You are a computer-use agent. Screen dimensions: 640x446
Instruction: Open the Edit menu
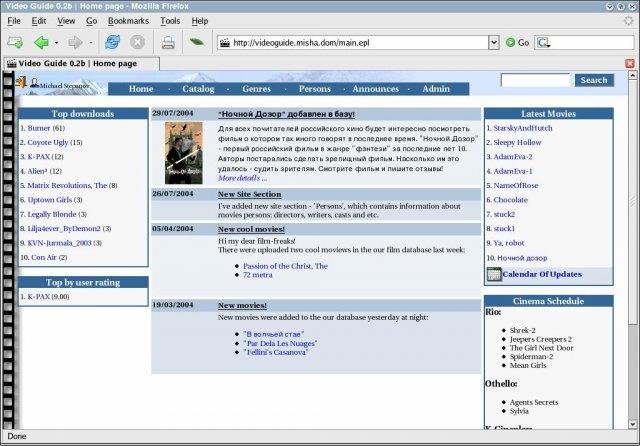[x=39, y=21]
